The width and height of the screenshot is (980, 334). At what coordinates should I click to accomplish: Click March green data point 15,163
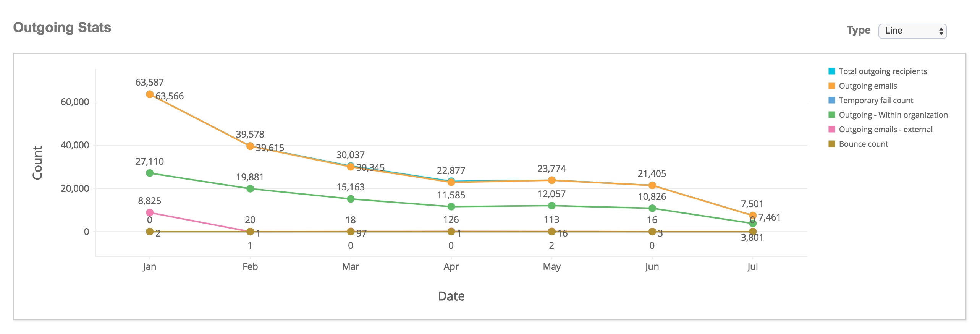click(x=351, y=199)
